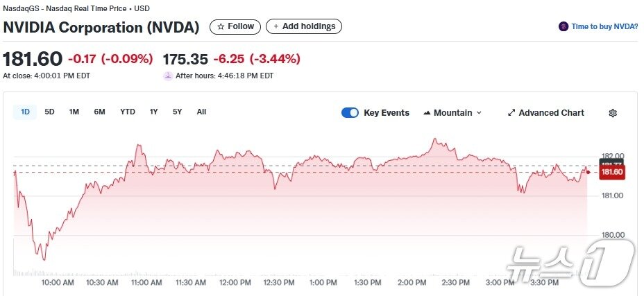This screenshot has height=296, width=644.
Task: Select the 1Y chart range
Action: 154,112
